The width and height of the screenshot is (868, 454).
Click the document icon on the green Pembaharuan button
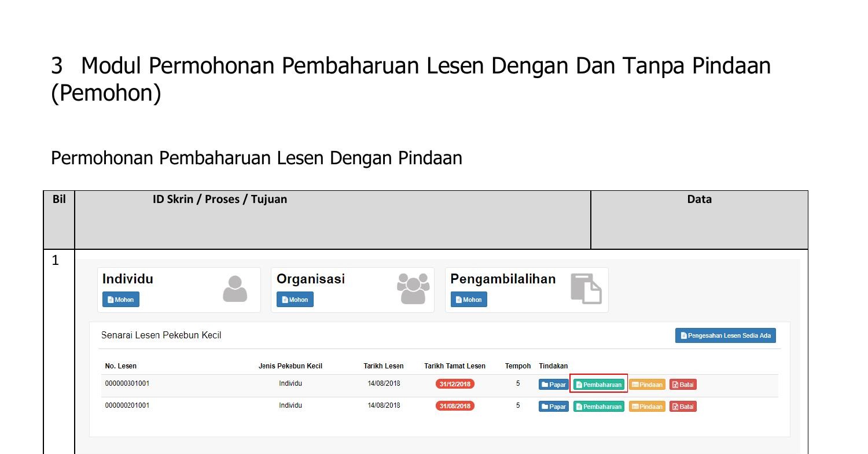coord(579,383)
